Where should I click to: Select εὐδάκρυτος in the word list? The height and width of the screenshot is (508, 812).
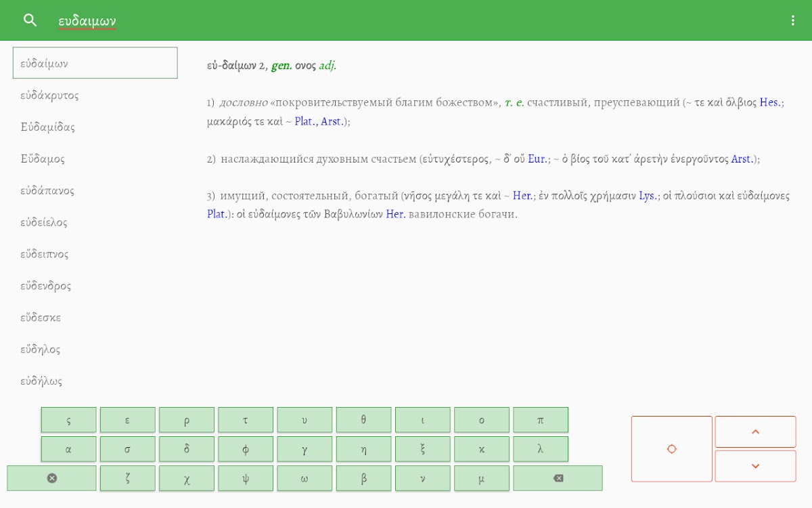pyautogui.click(x=49, y=96)
